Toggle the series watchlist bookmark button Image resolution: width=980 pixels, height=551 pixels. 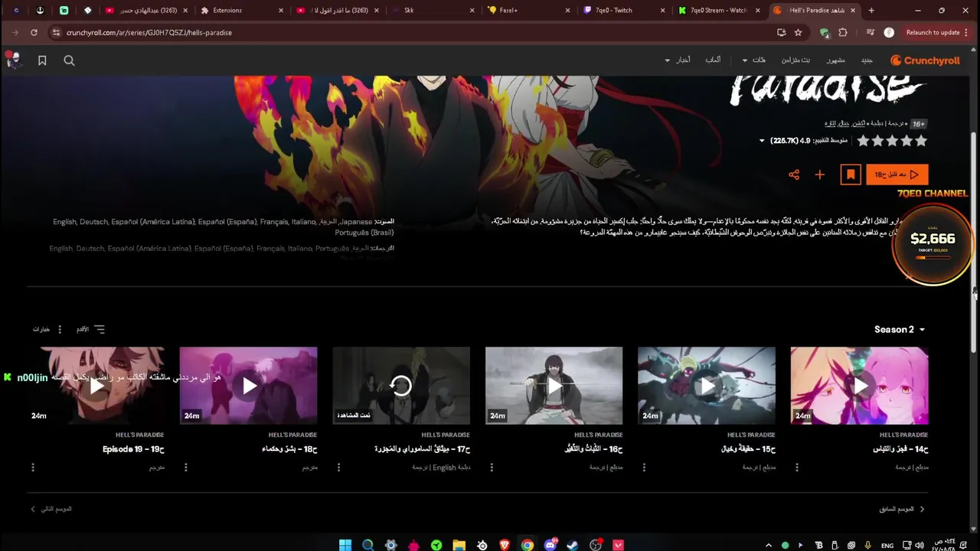click(x=851, y=174)
